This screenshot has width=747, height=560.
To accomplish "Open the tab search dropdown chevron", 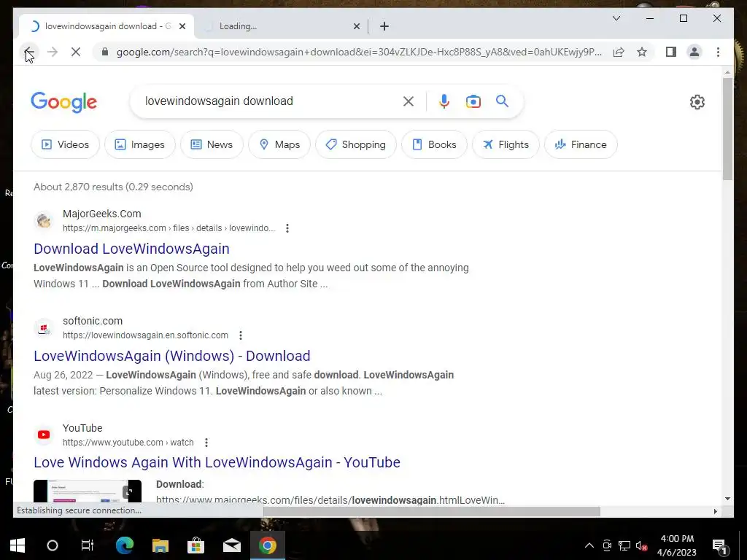I will [x=616, y=18].
